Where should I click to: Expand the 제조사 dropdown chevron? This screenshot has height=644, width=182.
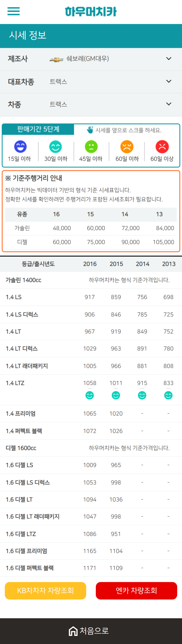pos(169,58)
